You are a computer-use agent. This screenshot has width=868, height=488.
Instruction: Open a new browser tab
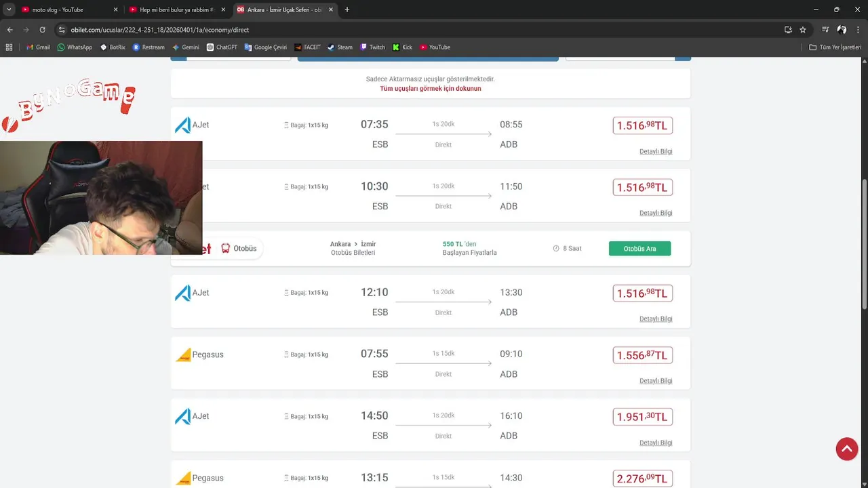tap(347, 9)
